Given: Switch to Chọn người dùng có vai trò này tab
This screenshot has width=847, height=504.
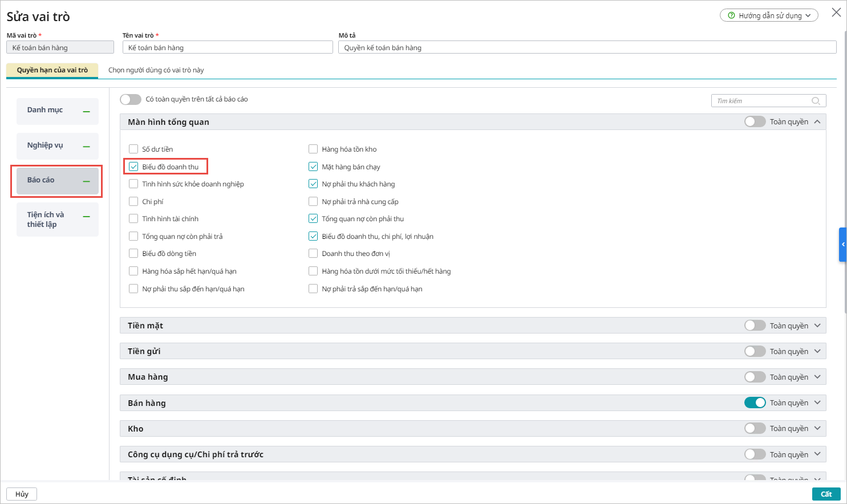Looking at the screenshot, I should click(x=156, y=70).
